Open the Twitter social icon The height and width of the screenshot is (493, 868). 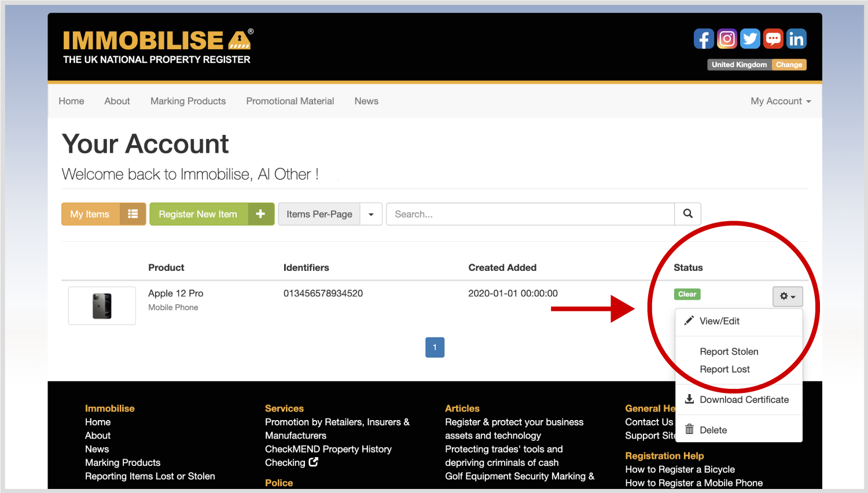click(x=750, y=39)
